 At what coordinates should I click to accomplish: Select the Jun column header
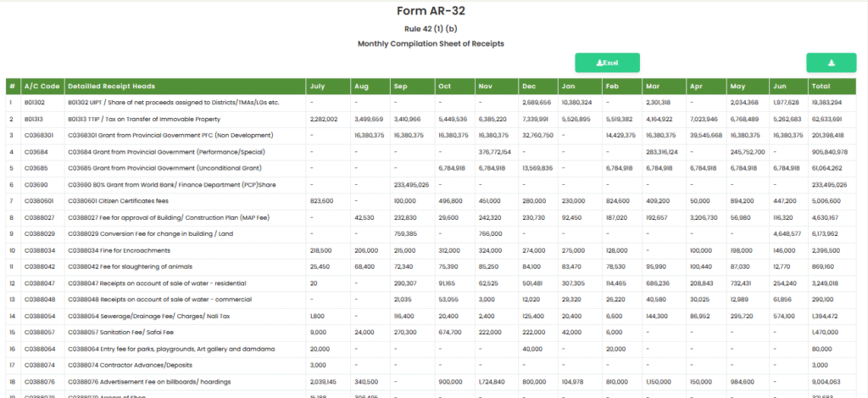coord(779,87)
